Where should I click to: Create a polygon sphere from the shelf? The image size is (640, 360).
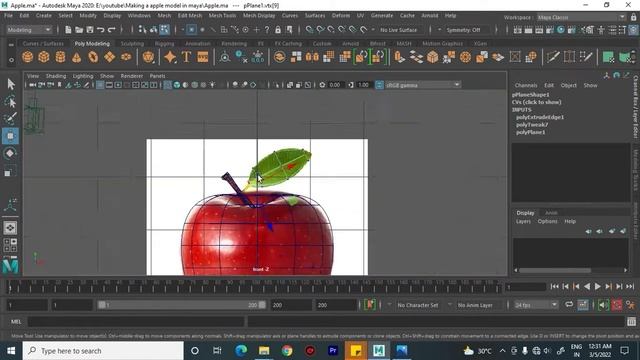[28, 57]
